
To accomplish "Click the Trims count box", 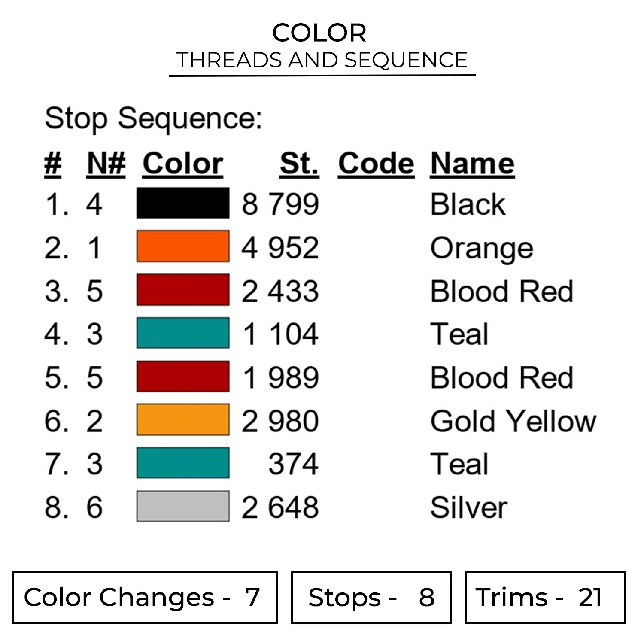I will [x=545, y=597].
